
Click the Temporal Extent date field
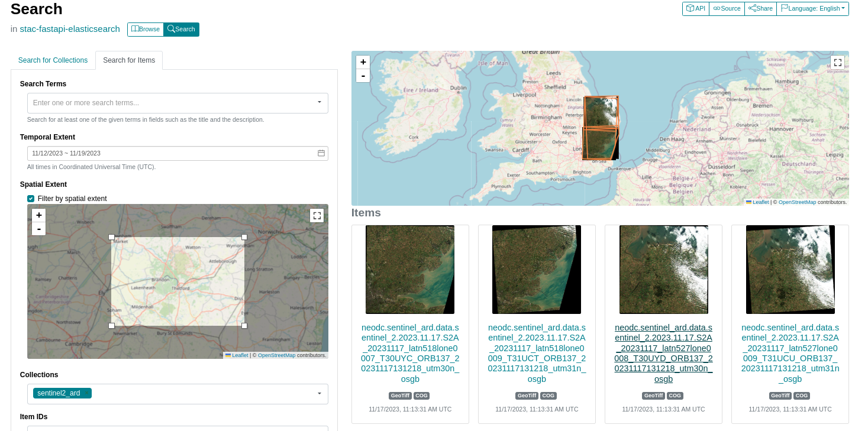coord(178,153)
